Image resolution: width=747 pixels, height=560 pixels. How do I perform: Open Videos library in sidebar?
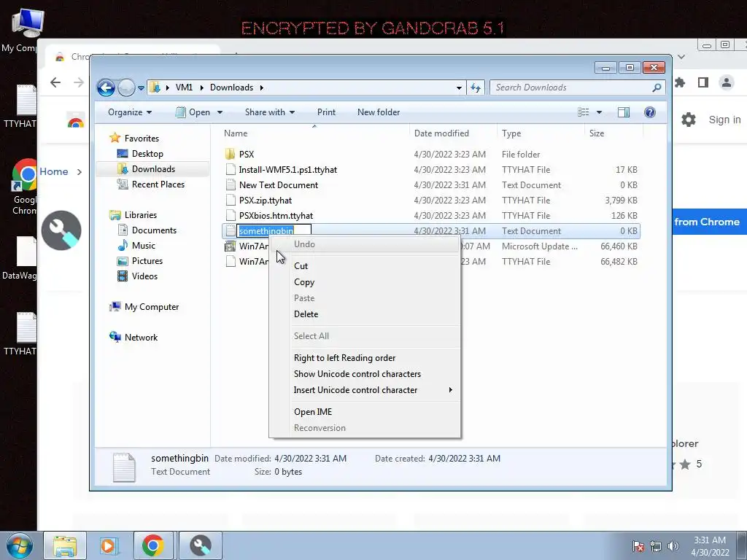pyautogui.click(x=144, y=276)
